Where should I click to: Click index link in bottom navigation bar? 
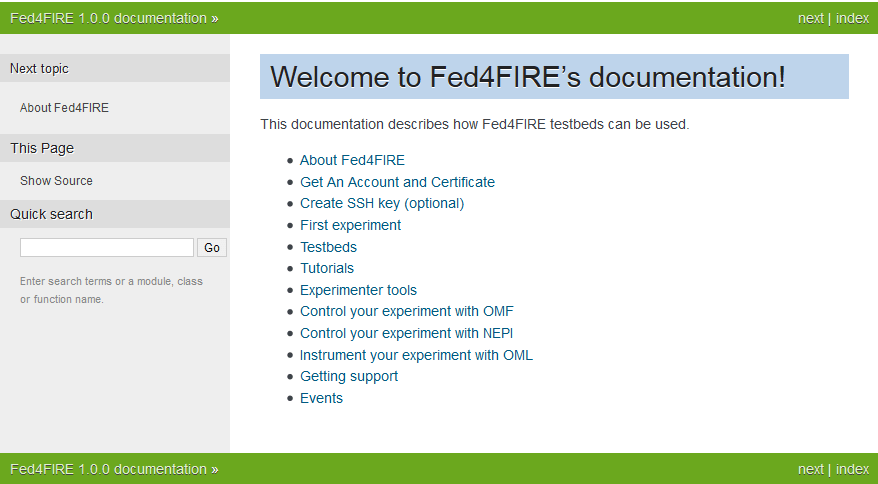[852, 469]
